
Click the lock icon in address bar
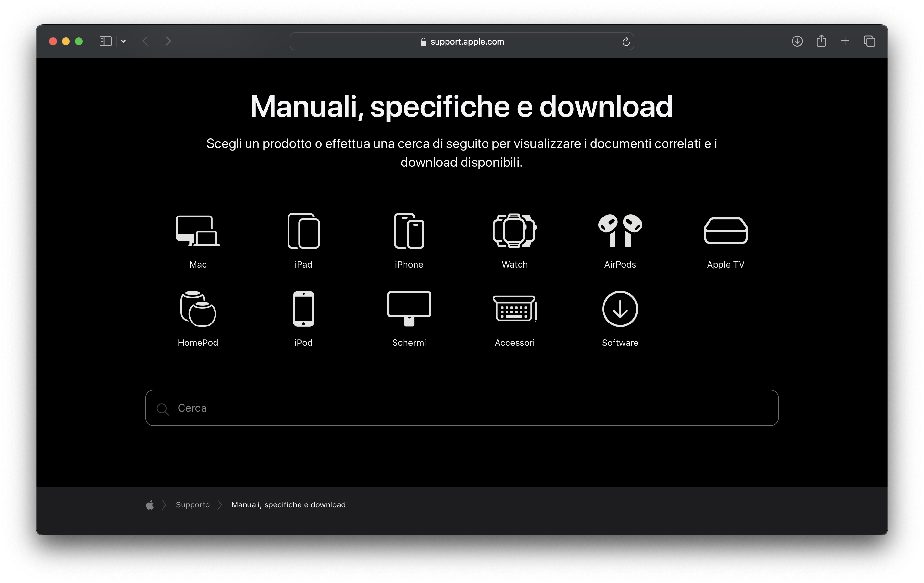pos(423,41)
